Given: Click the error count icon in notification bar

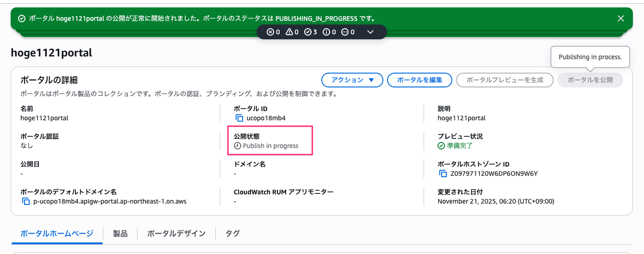Looking at the screenshot, I should point(271,32).
